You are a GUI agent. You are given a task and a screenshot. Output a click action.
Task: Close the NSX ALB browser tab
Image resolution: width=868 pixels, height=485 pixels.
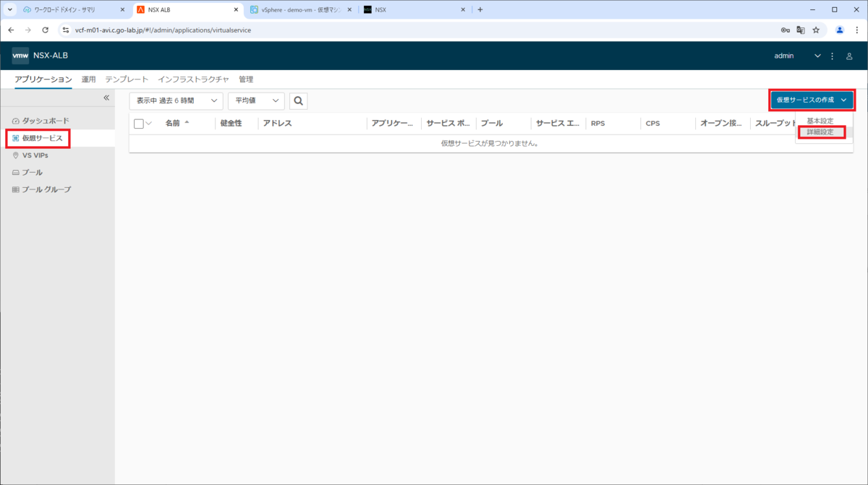click(x=236, y=9)
